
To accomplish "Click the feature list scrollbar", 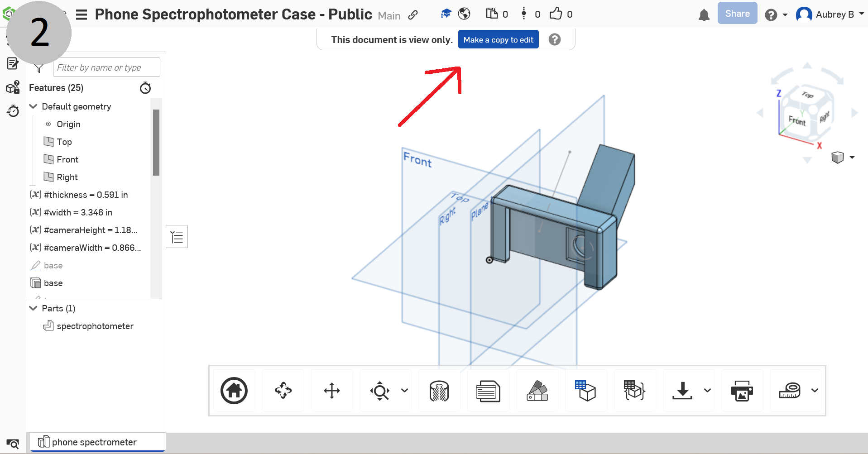I will coord(156,142).
